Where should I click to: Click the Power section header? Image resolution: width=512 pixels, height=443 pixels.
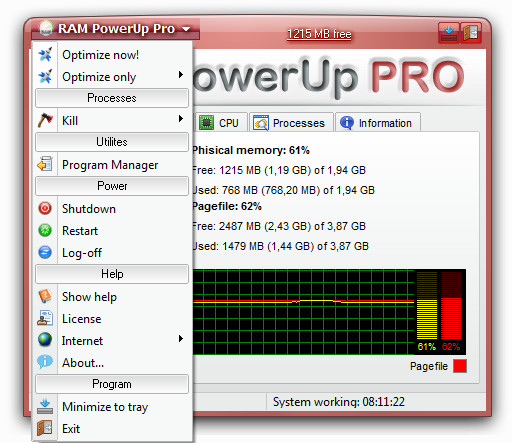[112, 186]
